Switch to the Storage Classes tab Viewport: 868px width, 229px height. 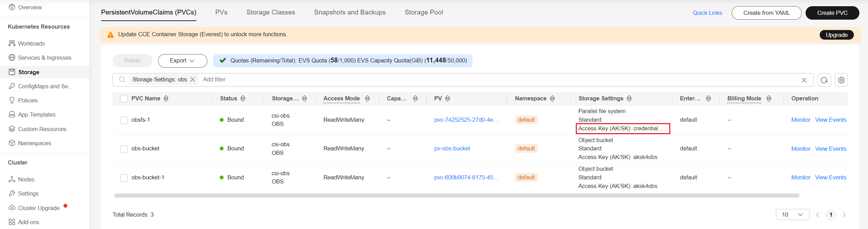[x=271, y=12]
